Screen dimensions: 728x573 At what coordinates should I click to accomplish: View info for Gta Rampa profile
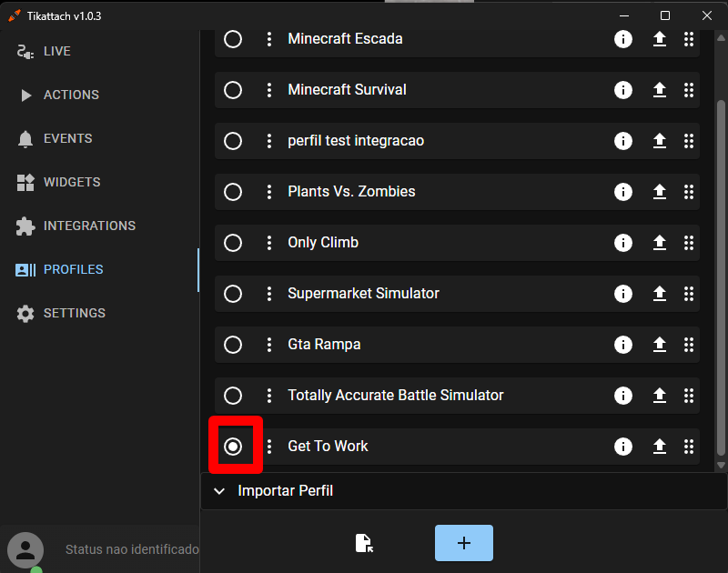point(623,345)
